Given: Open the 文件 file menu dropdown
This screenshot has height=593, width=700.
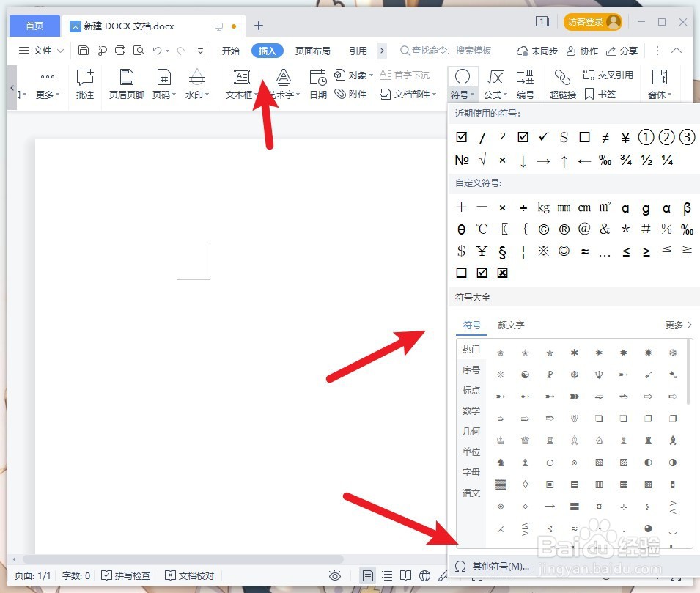Looking at the screenshot, I should tap(42, 51).
